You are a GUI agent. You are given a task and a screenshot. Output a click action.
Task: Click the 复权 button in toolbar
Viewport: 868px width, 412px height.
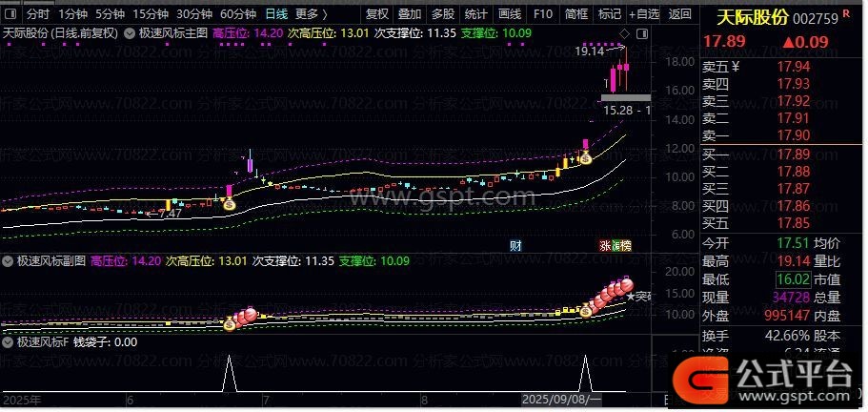coord(377,14)
